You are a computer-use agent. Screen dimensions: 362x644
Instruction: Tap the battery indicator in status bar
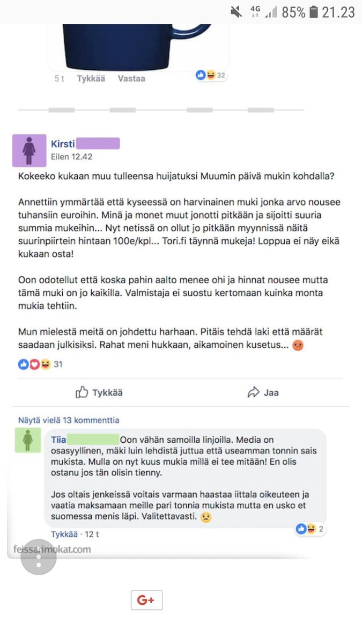coord(314,11)
